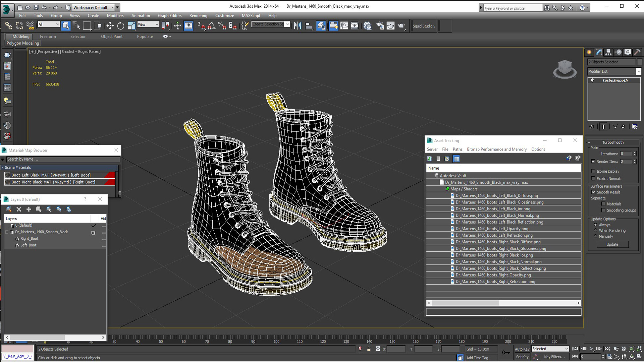Switch to the Object Paint ribbon tab

112,37
